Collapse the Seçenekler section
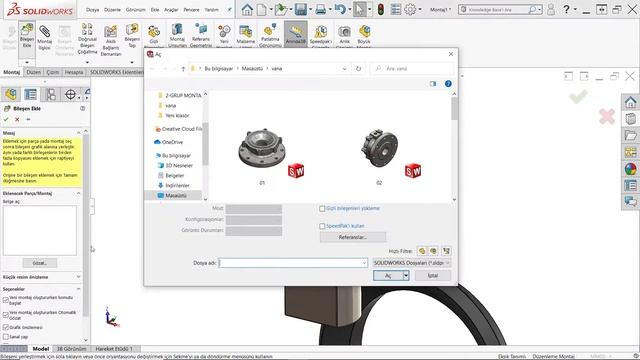 pyautogui.click(x=78, y=289)
